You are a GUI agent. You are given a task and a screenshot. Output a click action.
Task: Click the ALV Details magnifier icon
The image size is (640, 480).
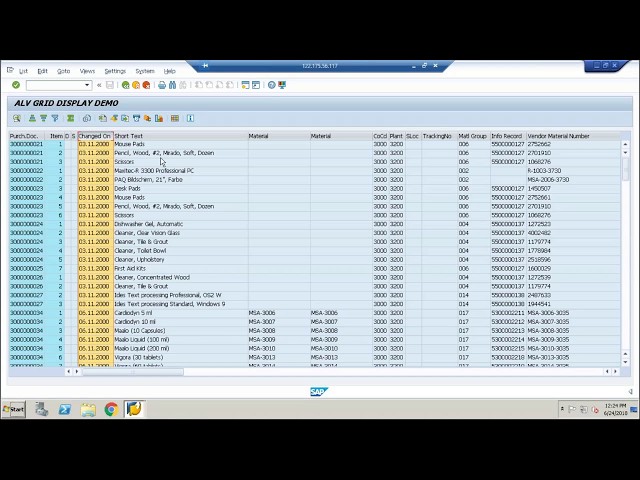coord(17,118)
